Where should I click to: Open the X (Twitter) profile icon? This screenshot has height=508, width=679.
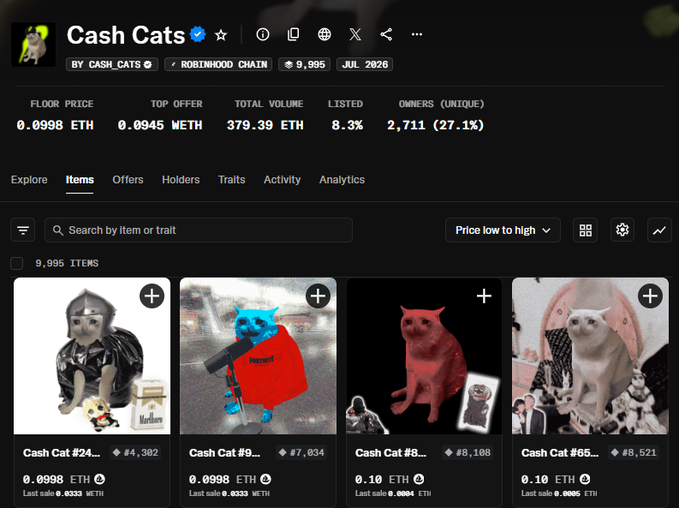tap(355, 34)
